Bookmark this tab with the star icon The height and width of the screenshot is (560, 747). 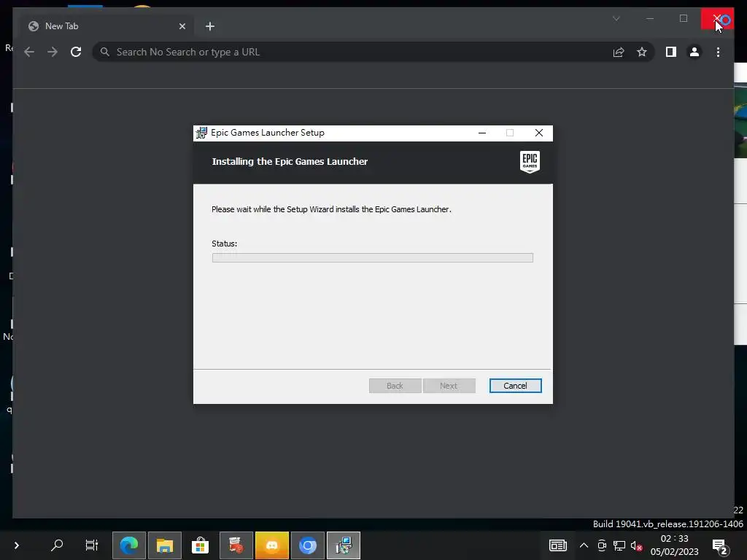coord(642,52)
